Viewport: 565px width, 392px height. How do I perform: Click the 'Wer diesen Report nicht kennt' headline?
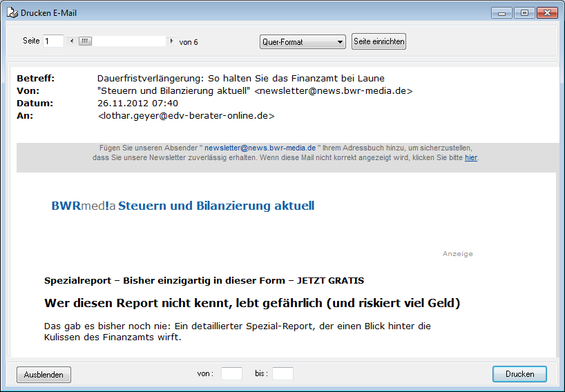(252, 303)
